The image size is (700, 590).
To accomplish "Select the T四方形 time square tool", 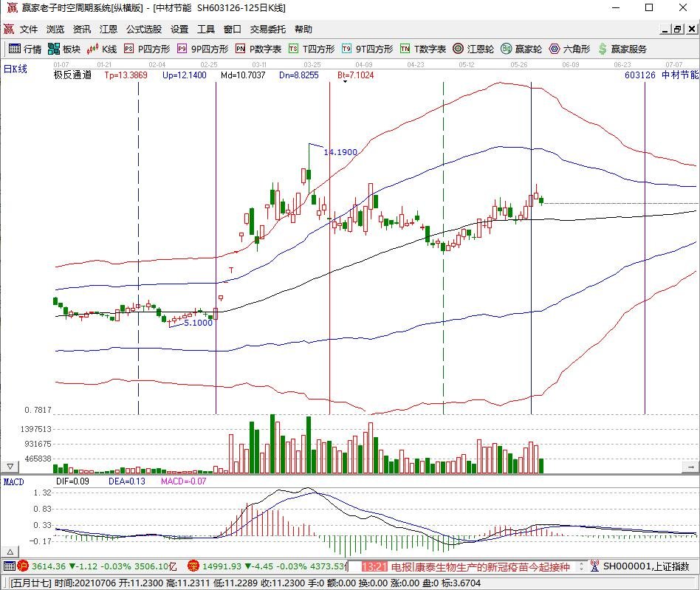I will point(312,49).
